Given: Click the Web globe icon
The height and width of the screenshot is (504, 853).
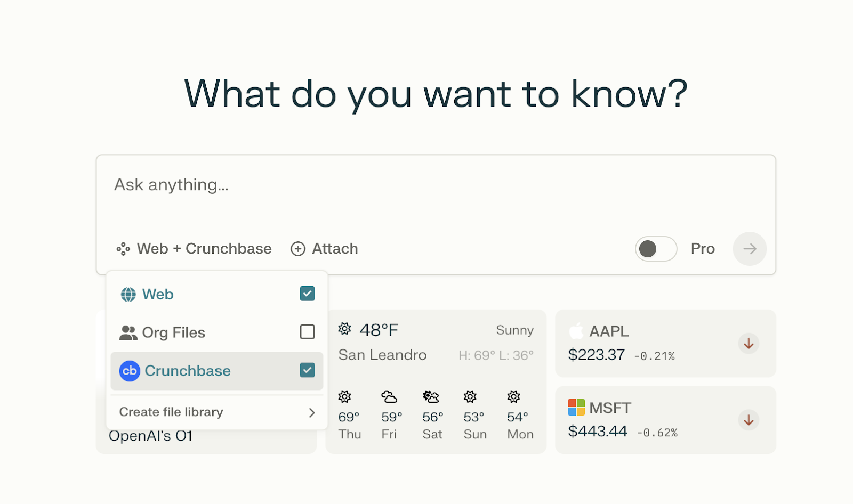Looking at the screenshot, I should (128, 295).
